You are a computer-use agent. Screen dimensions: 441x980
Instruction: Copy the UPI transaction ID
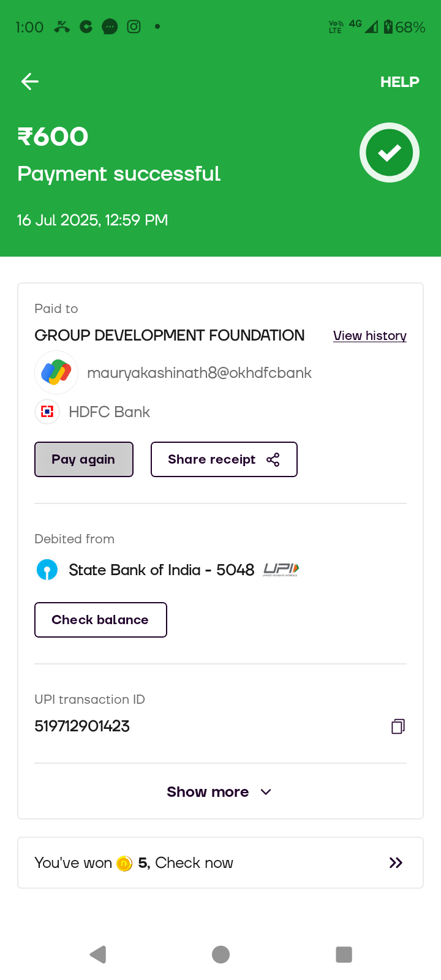click(x=398, y=726)
